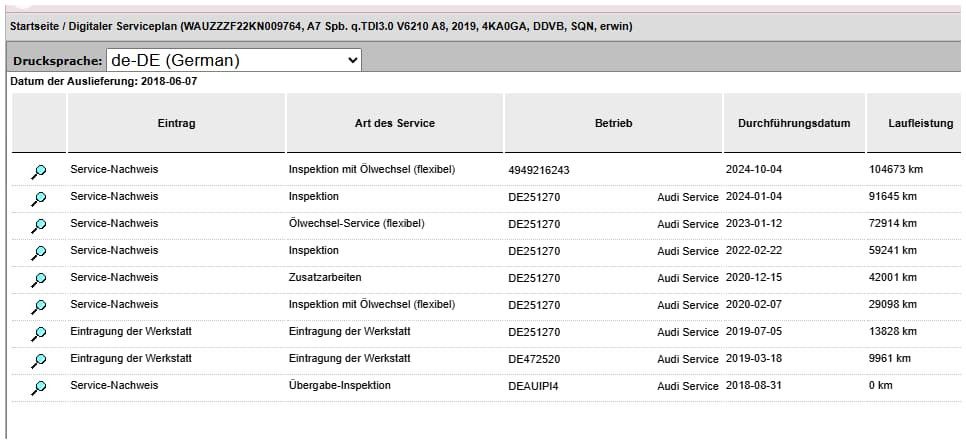Viewport: 966px width, 444px height.
Task: Select the Übergabe-Inspektion service type cell
Action: click(x=339, y=385)
